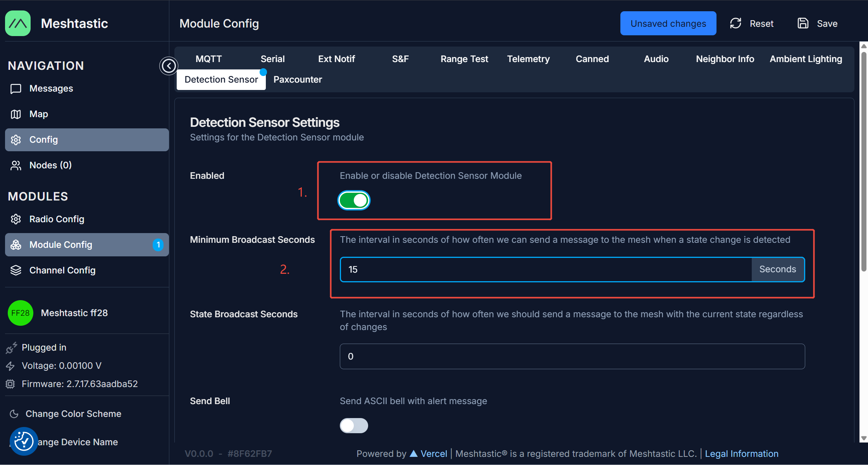Click the State Broadcast Seconds input field

[572, 356]
